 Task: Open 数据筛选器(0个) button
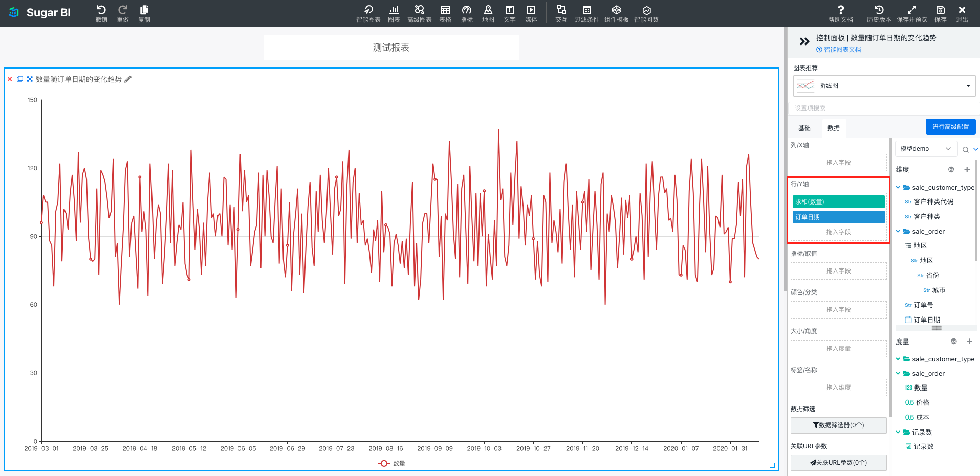838,425
